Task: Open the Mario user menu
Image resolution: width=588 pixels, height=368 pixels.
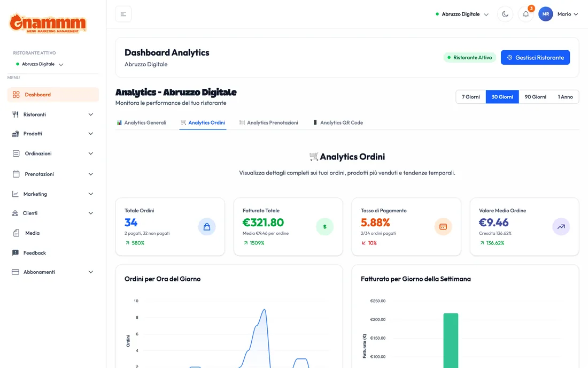Action: click(x=567, y=14)
